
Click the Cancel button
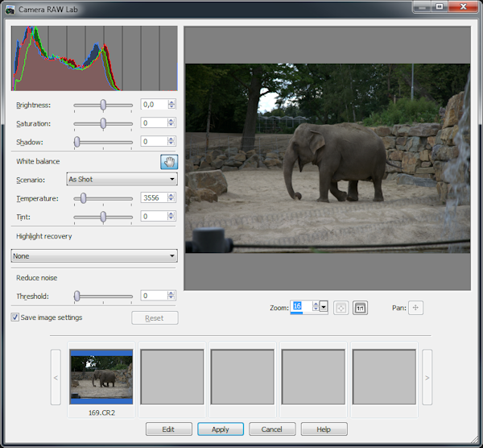point(272,429)
